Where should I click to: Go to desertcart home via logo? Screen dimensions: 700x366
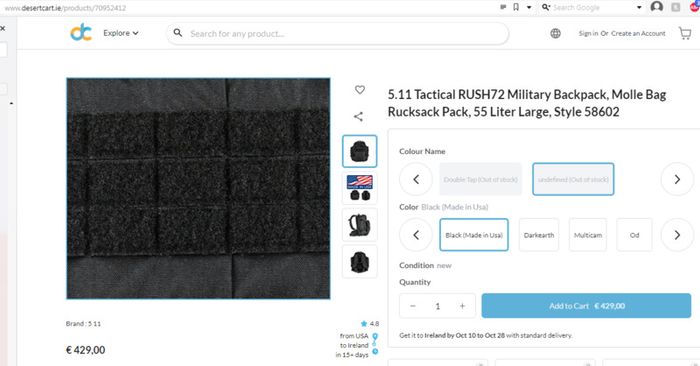click(81, 33)
